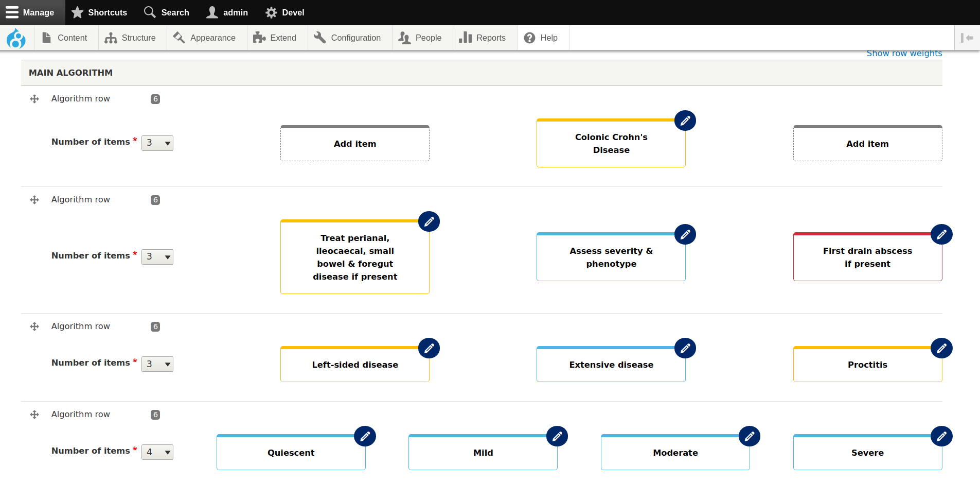This screenshot has height=482, width=980.
Task: Click drag handle of third Algorithm row
Action: [34, 326]
